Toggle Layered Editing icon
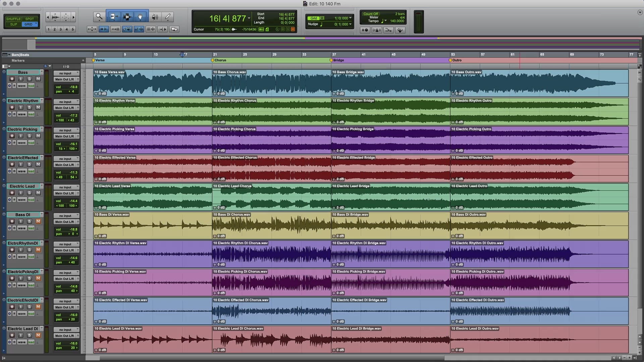The height and width of the screenshot is (362, 644). [174, 29]
